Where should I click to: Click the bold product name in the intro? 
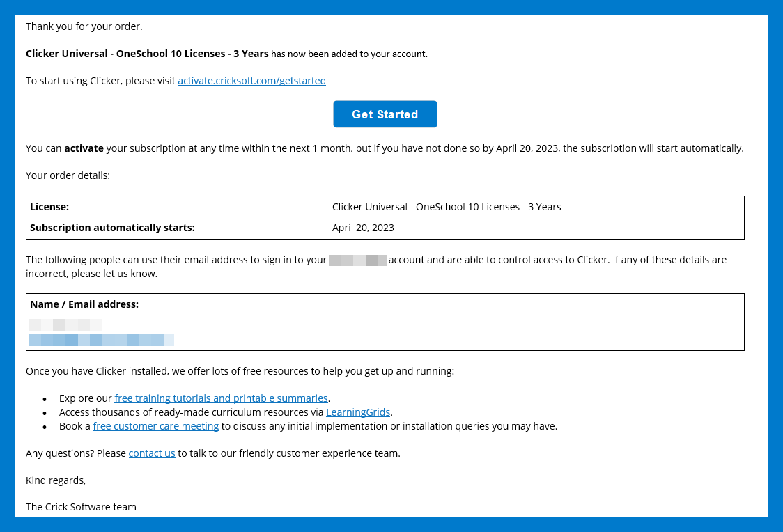(147, 54)
